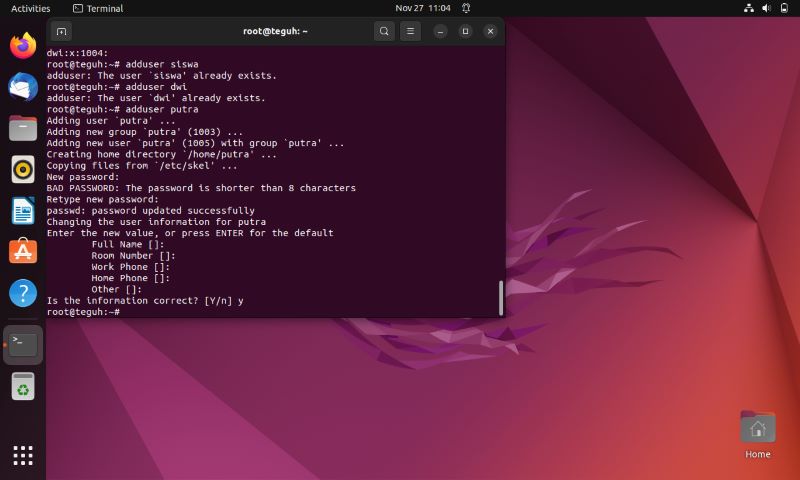Open the Files manager in dock

pyautogui.click(x=23, y=128)
